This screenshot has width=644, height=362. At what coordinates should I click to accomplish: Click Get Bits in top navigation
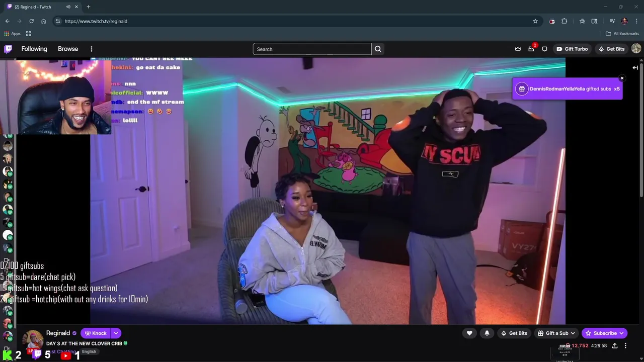coord(611,49)
